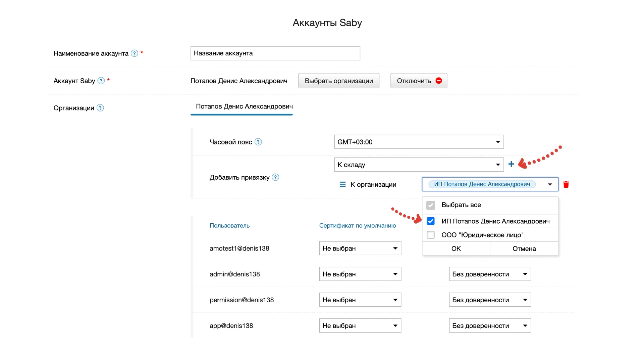Click the drag handle icon beside К организации
The height and width of the screenshot is (351, 644).
pos(342,184)
